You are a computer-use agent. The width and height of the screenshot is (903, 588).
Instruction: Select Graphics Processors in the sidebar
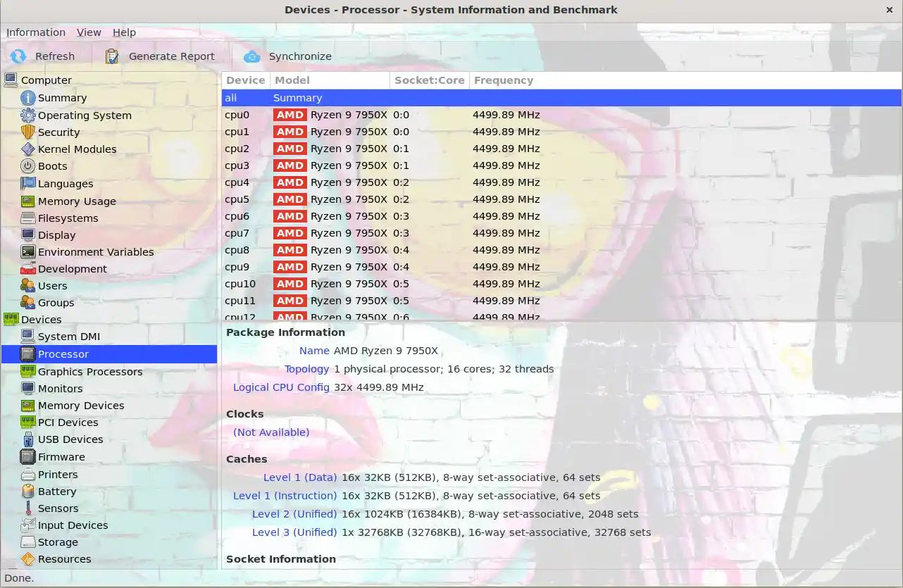coord(89,372)
